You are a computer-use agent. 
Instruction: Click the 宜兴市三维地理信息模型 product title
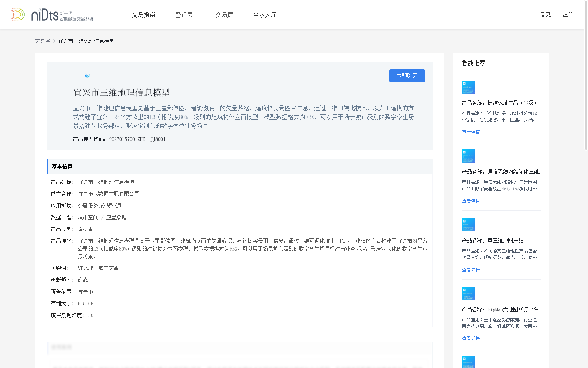click(122, 93)
